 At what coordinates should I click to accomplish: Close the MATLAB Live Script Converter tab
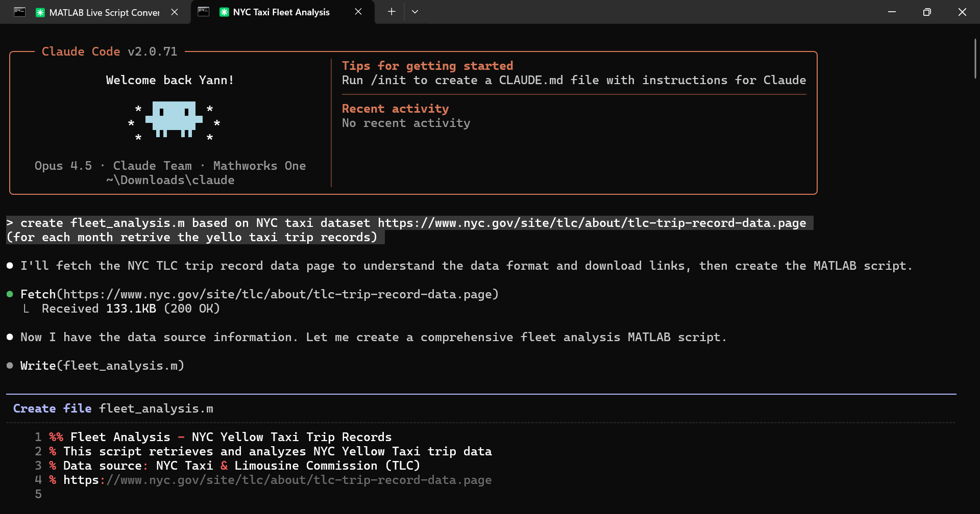175,12
